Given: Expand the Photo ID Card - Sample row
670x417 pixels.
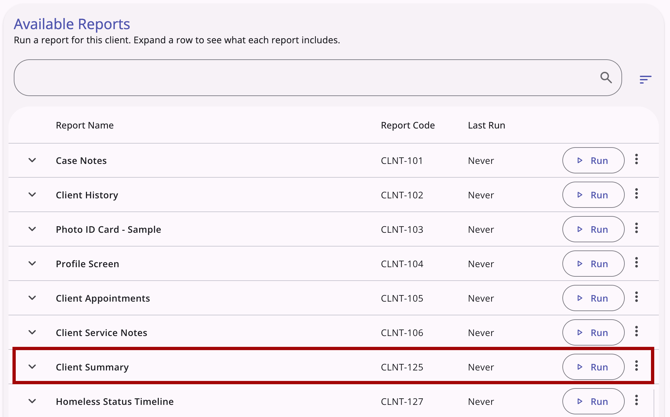Looking at the screenshot, I should click(32, 229).
